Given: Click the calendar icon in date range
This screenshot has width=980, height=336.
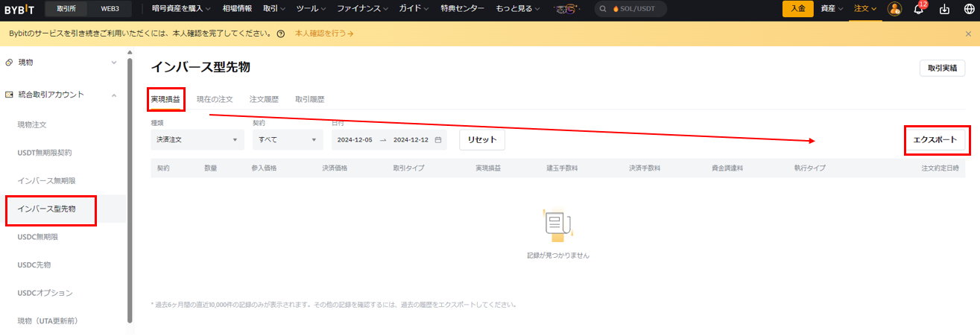Looking at the screenshot, I should click(438, 139).
